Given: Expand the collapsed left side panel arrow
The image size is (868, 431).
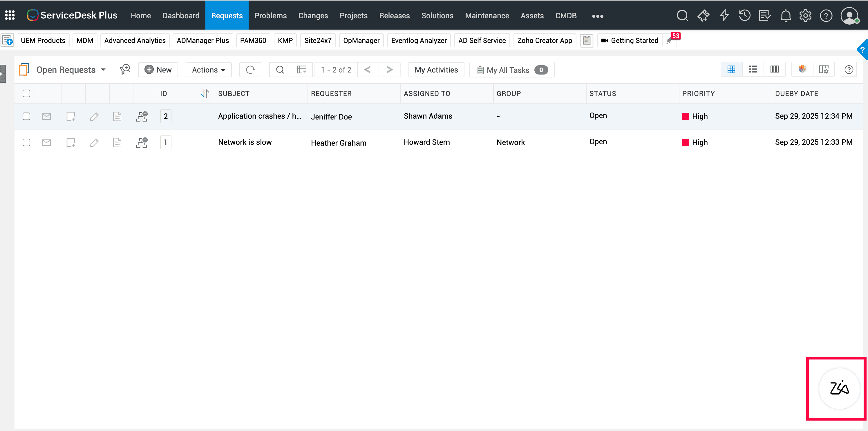Looking at the screenshot, I should tap(3, 73).
